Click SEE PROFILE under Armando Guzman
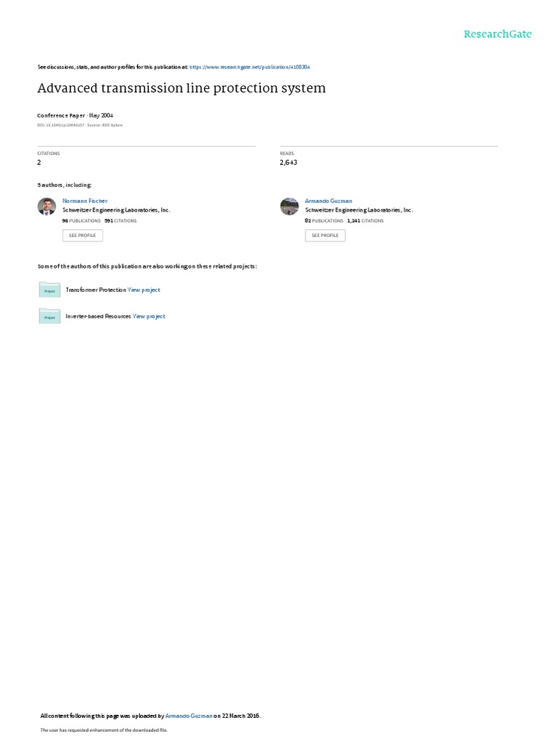This screenshot has width=560, height=747. pos(325,236)
